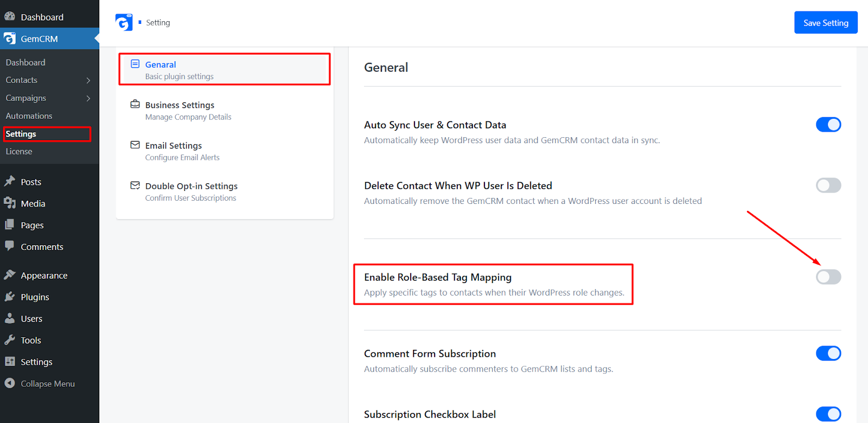Open Plugins admin page

(35, 297)
